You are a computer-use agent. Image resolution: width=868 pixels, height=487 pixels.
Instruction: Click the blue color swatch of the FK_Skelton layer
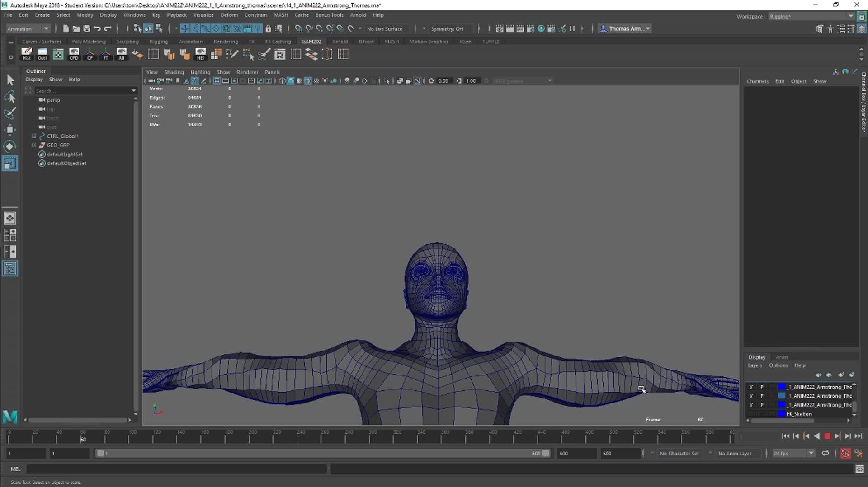pos(782,414)
